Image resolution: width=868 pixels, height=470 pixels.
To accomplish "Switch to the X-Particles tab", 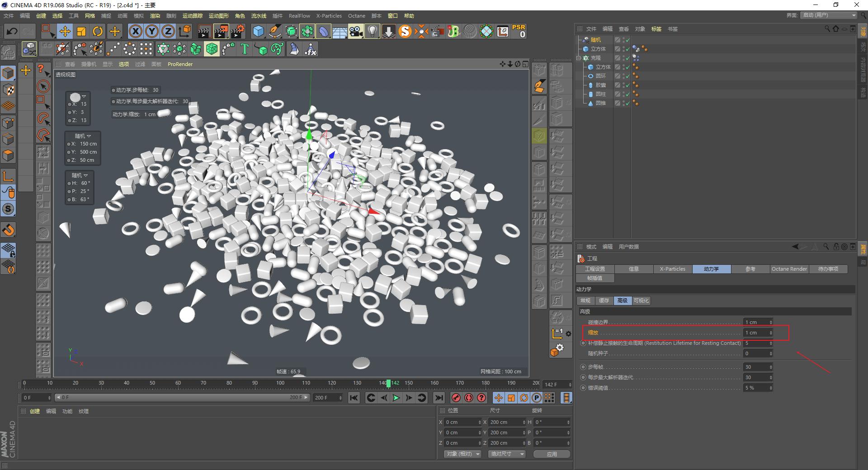I will coord(672,268).
